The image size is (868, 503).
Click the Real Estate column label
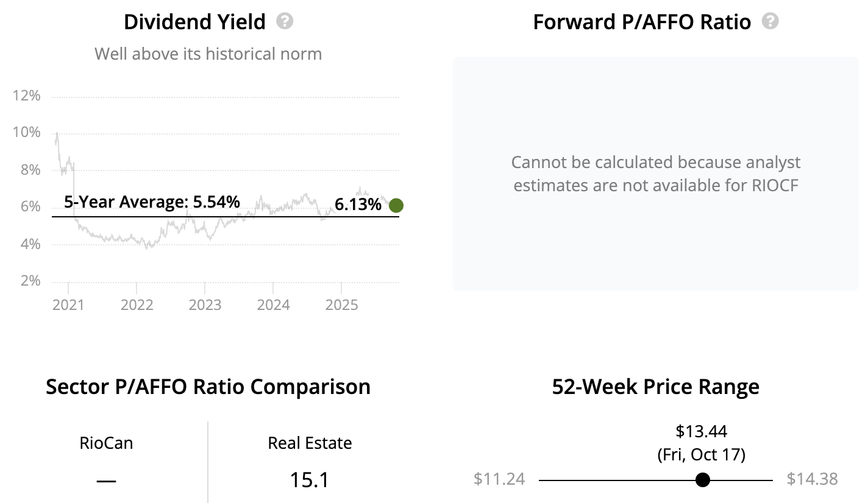310,443
